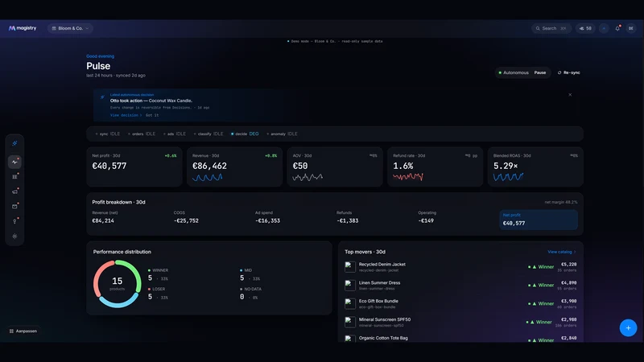Open the user avatar menu

tap(631, 28)
